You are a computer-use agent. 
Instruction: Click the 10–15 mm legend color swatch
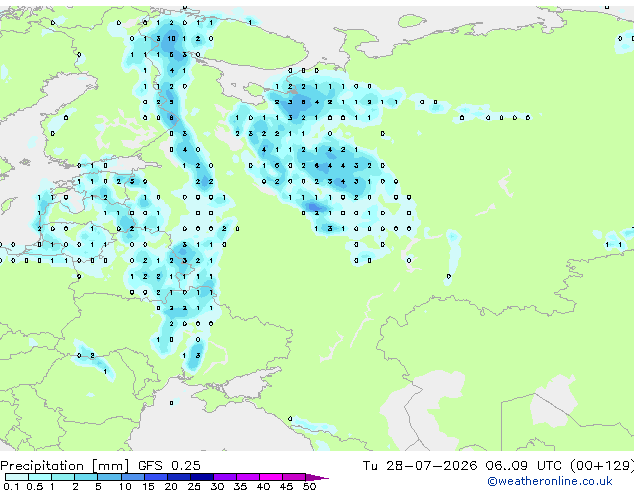pyautogui.click(x=132, y=477)
